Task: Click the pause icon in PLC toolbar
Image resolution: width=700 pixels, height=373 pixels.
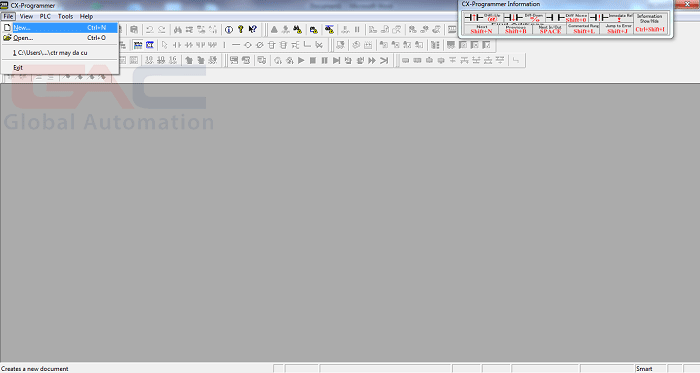Action: pyautogui.click(x=357, y=29)
